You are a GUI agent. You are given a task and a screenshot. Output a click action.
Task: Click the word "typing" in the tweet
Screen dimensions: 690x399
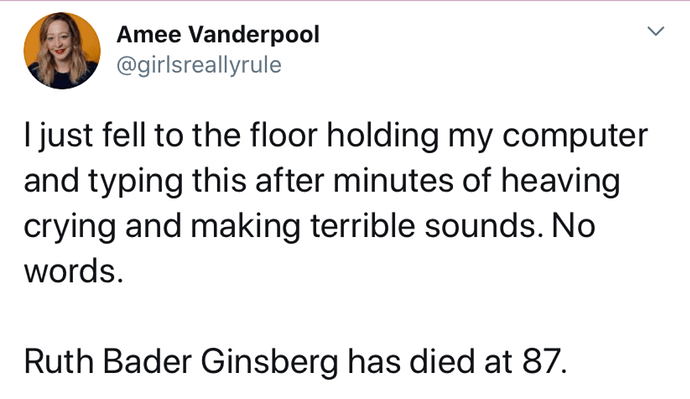pos(136,181)
